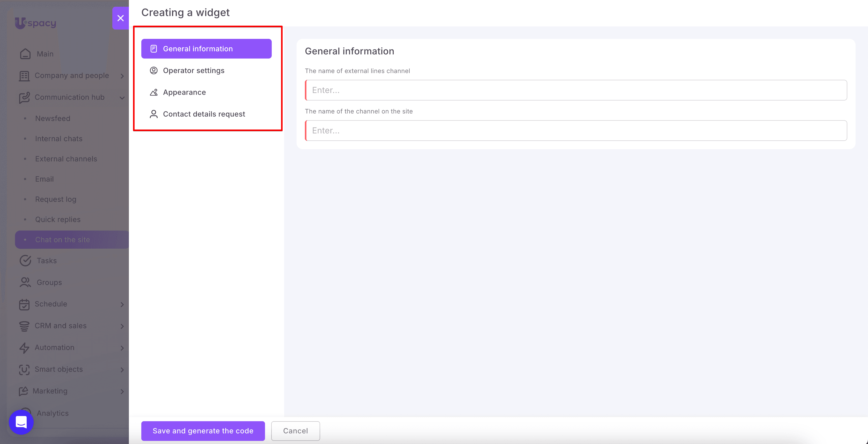Image resolution: width=868 pixels, height=444 pixels.
Task: Open Internal chats in the sidebar
Action: tap(59, 139)
